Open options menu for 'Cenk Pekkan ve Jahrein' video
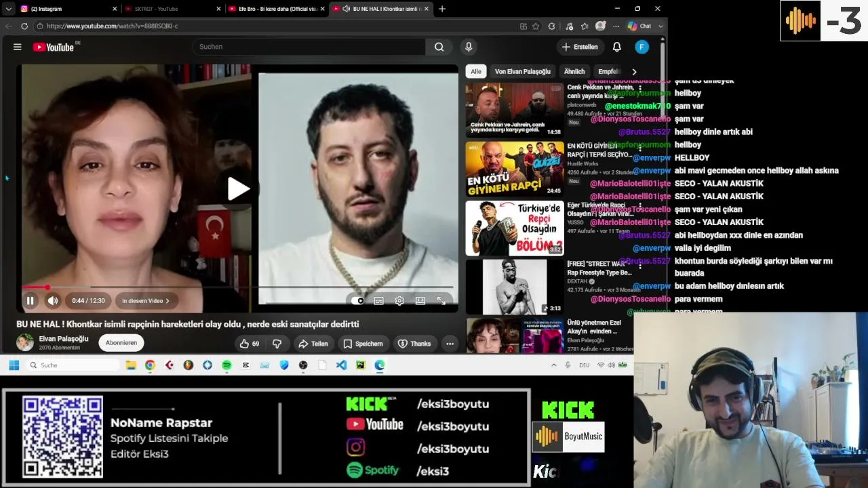Viewport: 868px width, 488px height. [x=639, y=88]
